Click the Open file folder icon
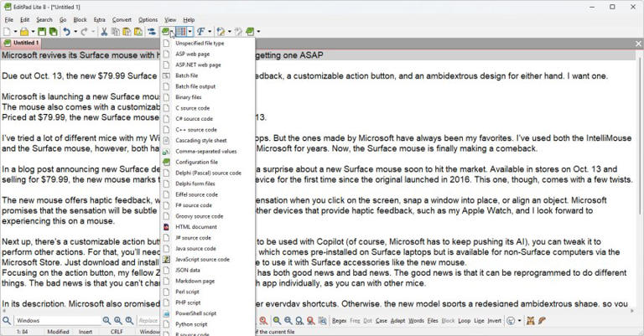 click(x=24, y=32)
